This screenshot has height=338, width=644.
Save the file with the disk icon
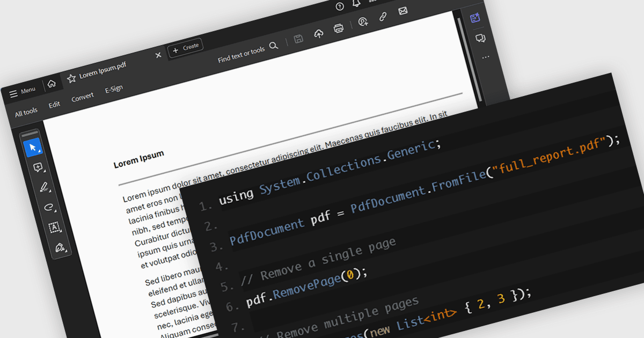[x=299, y=39]
